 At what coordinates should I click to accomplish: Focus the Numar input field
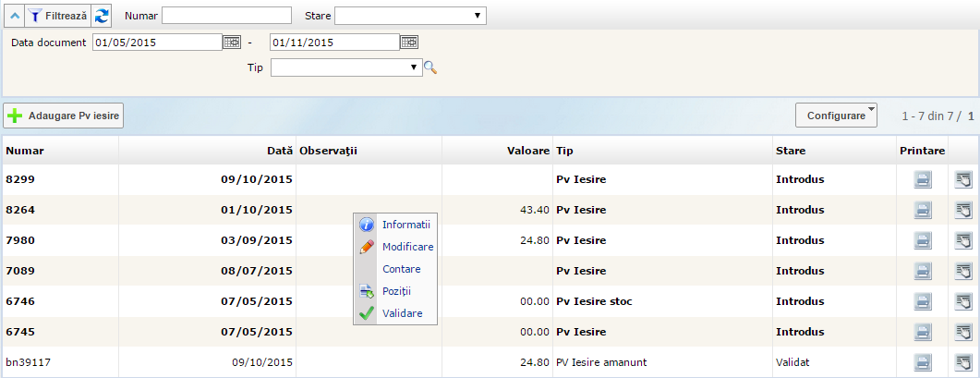tap(226, 16)
